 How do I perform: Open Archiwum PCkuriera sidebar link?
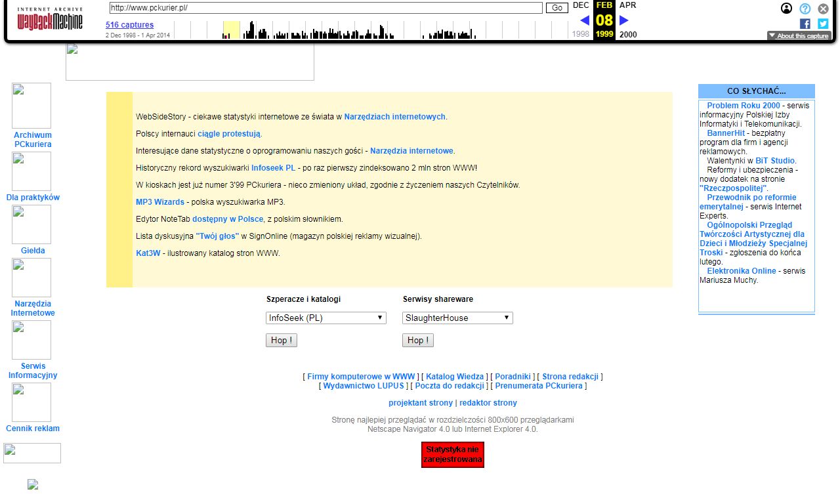pyautogui.click(x=33, y=140)
